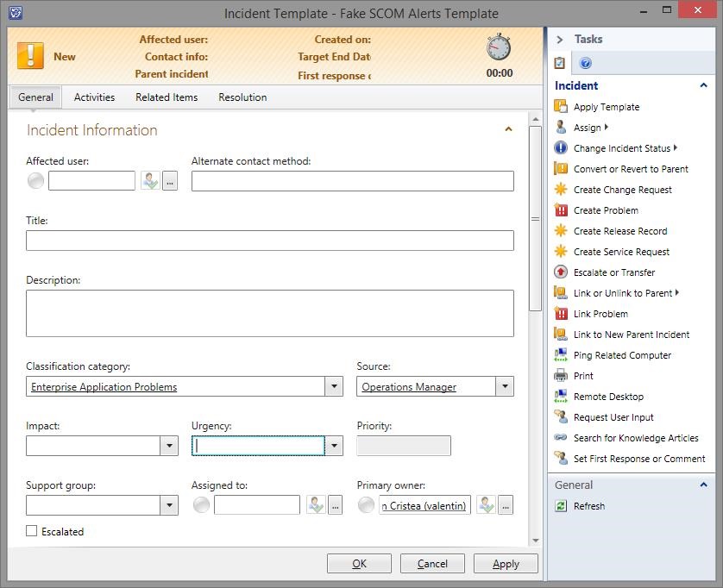
Task: Expand the Source dropdown list
Action: tap(505, 387)
